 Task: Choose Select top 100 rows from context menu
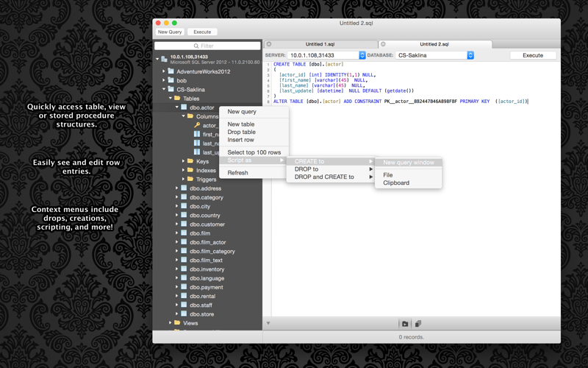coord(254,152)
